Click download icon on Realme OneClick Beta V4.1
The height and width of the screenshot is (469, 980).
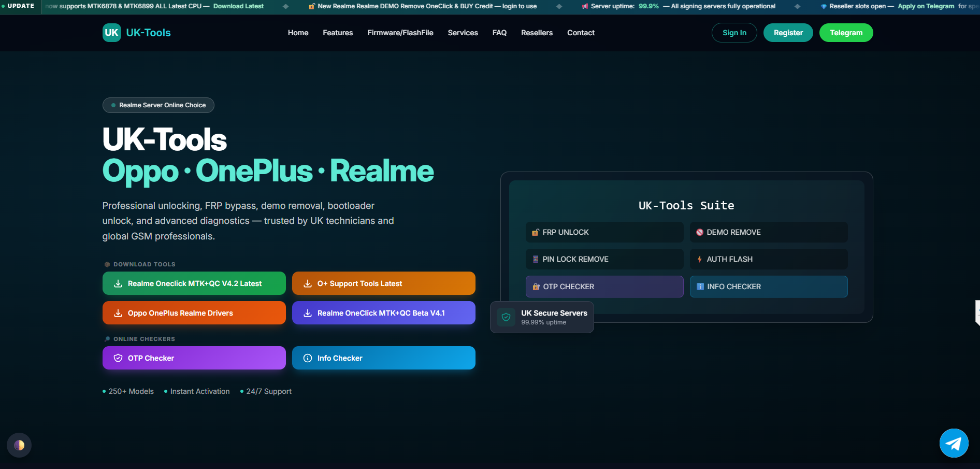coord(308,313)
